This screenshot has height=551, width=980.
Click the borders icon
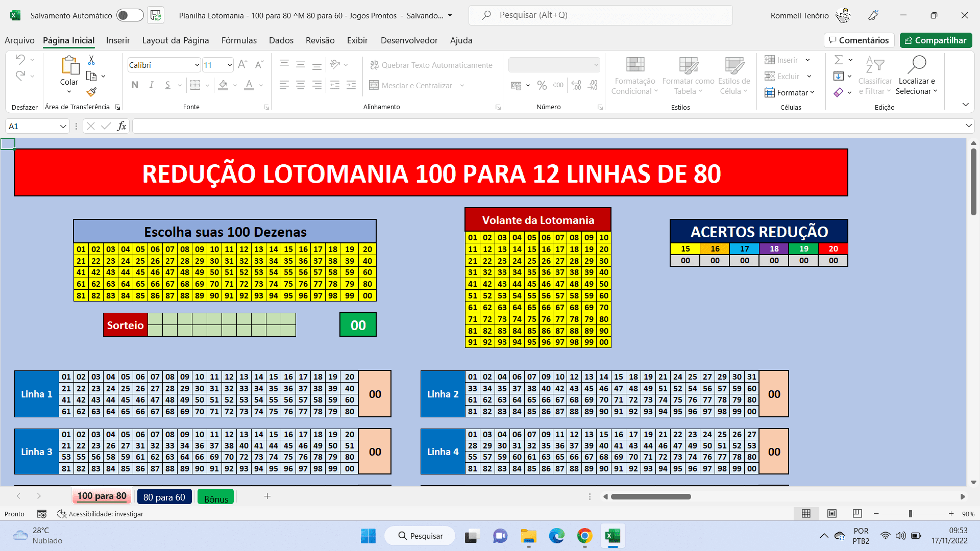[x=195, y=85]
